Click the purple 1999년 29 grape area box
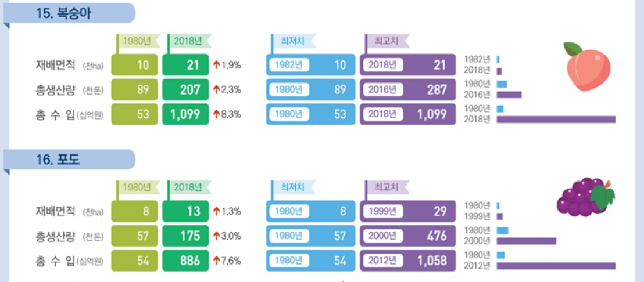 click(x=408, y=211)
